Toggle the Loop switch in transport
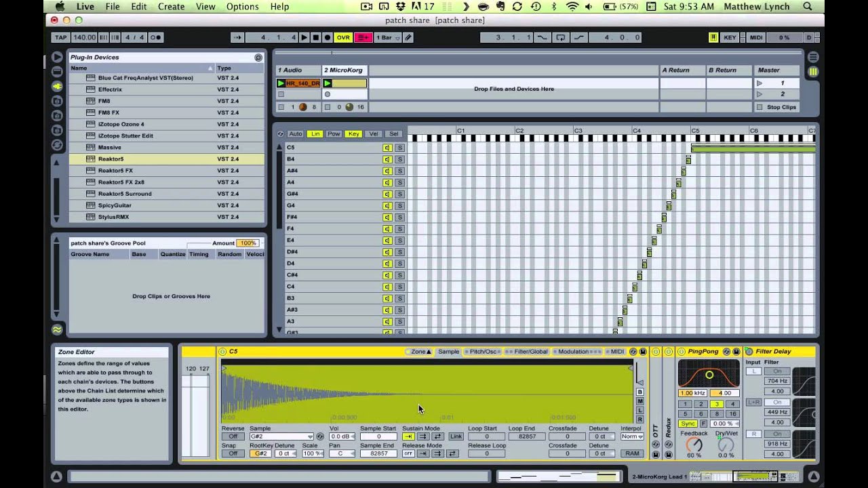Screen dimensions: 868x488 point(561,37)
